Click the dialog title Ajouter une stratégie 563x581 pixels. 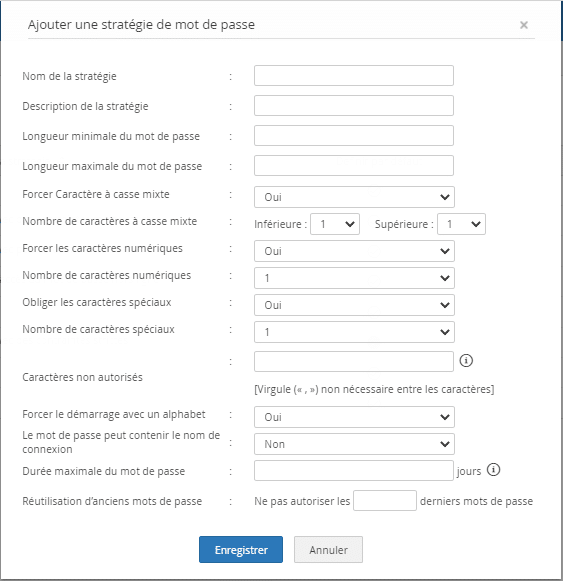141,24
